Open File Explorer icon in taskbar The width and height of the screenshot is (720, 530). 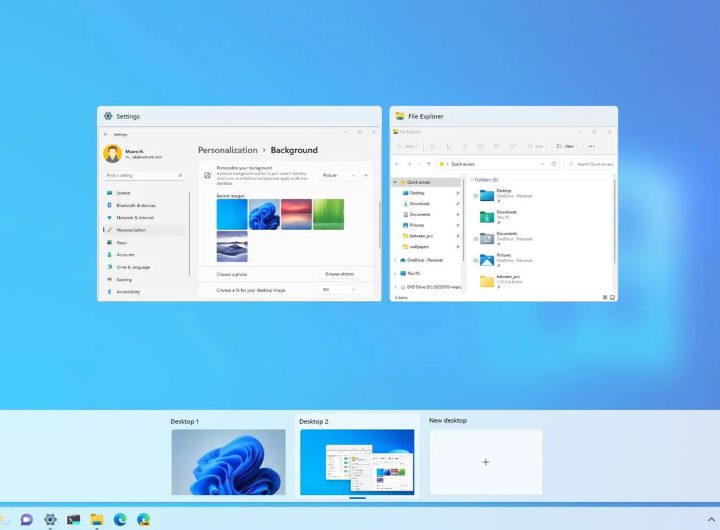(x=97, y=519)
